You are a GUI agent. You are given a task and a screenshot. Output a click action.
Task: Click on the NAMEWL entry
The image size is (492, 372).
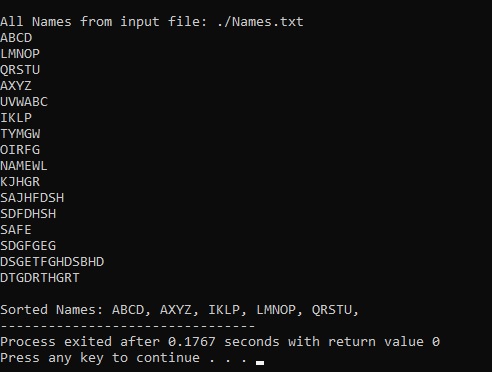point(24,166)
